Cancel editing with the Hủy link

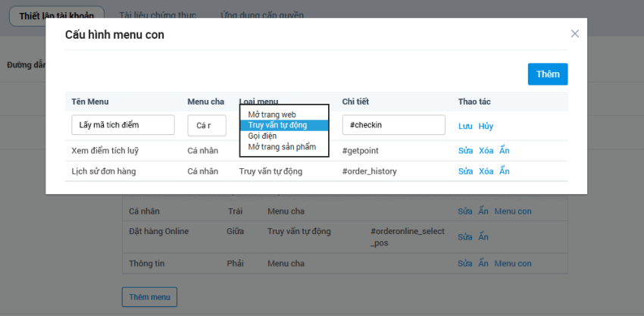coord(486,126)
